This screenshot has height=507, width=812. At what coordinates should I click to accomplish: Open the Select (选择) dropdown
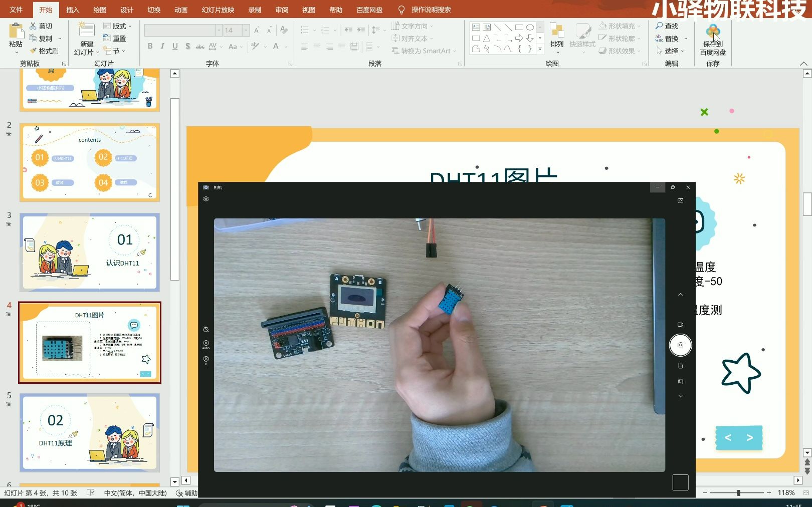[670, 51]
